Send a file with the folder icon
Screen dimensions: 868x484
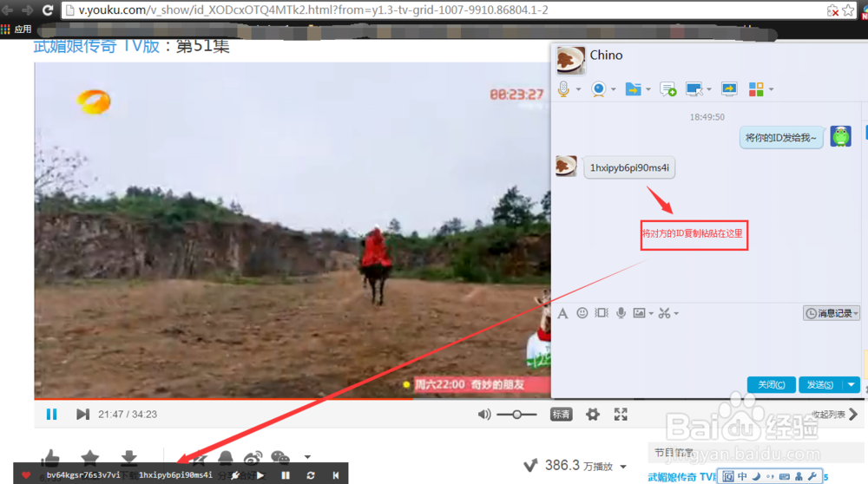pyautogui.click(x=633, y=89)
